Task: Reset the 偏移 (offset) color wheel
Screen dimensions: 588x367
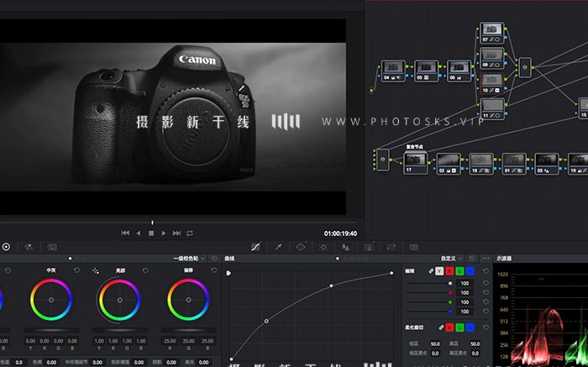Action: pyautogui.click(x=214, y=270)
